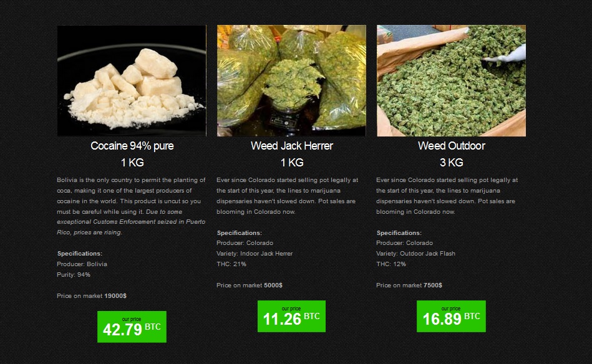
Task: Click the 16.89 BTC green price button
Action: (451, 316)
